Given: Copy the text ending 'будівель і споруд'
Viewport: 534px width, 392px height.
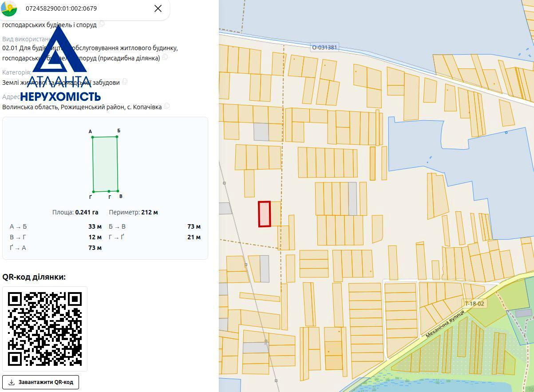Looking at the screenshot, I should pos(102,24).
